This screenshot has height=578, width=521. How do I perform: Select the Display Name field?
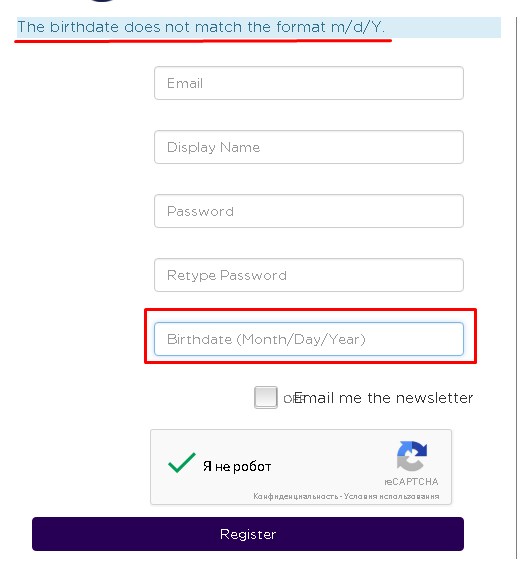[309, 147]
